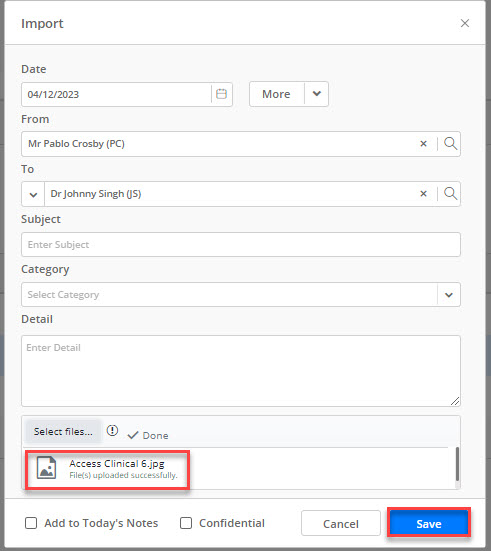Image resolution: width=491 pixels, height=551 pixels.
Task: Open the calendar date picker icon
Action: pyautogui.click(x=221, y=94)
